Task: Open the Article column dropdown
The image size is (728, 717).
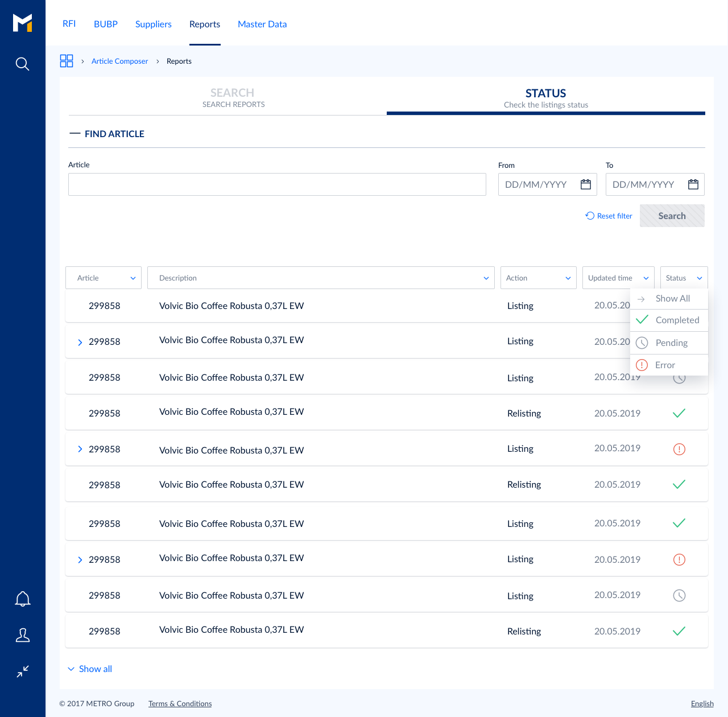Action: pos(104,278)
